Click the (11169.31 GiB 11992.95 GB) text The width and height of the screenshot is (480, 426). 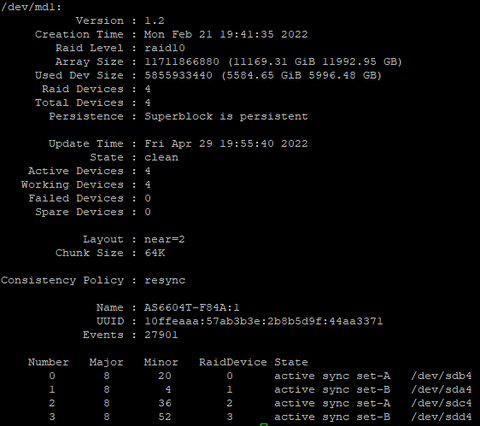coord(315,62)
